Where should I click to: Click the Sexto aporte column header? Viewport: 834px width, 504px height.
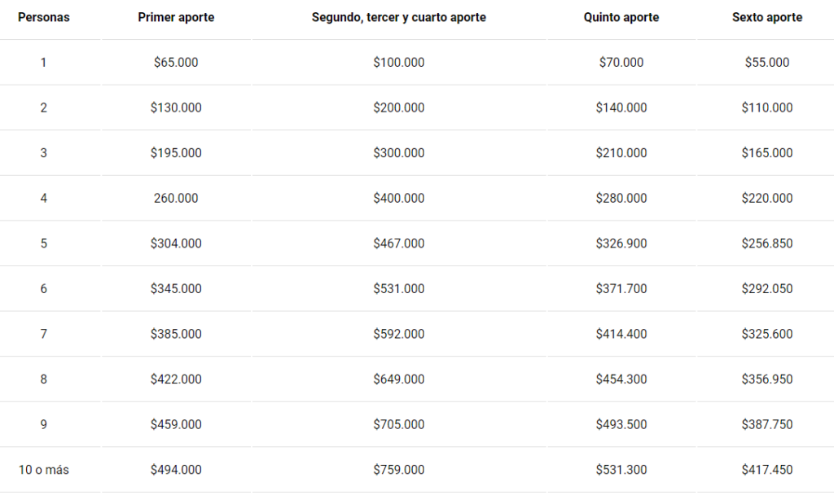[767, 17]
